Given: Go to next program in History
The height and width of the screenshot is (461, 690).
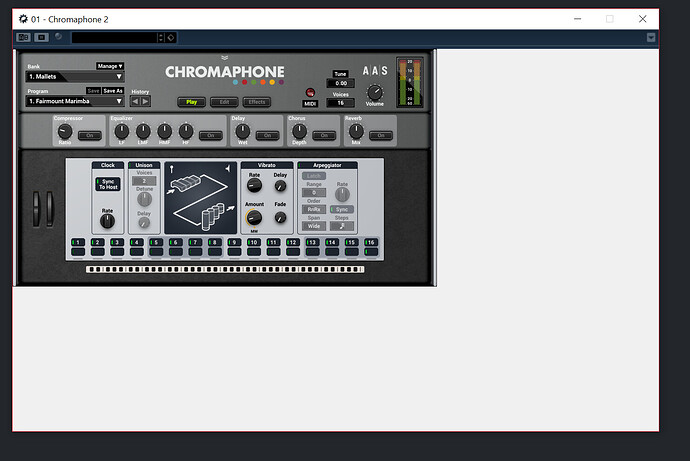Looking at the screenshot, I should [145, 101].
